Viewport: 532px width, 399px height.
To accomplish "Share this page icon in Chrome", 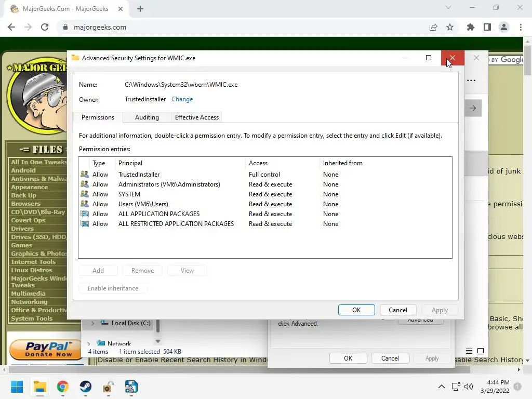I will (433, 27).
